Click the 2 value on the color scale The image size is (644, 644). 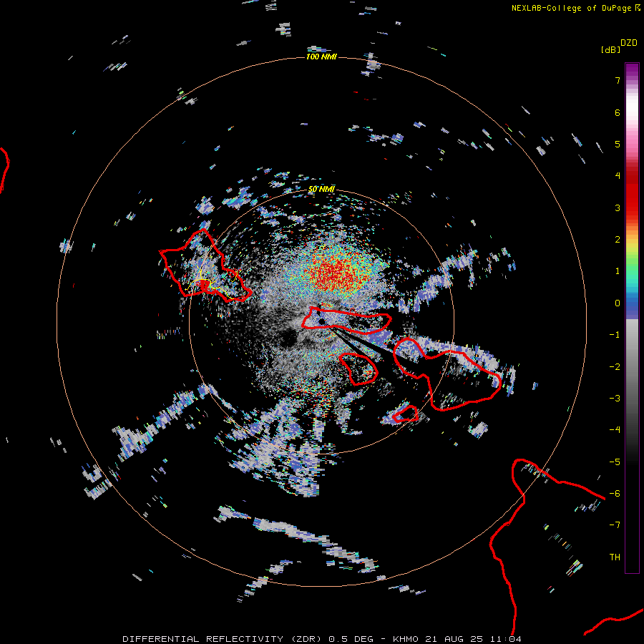click(x=618, y=240)
